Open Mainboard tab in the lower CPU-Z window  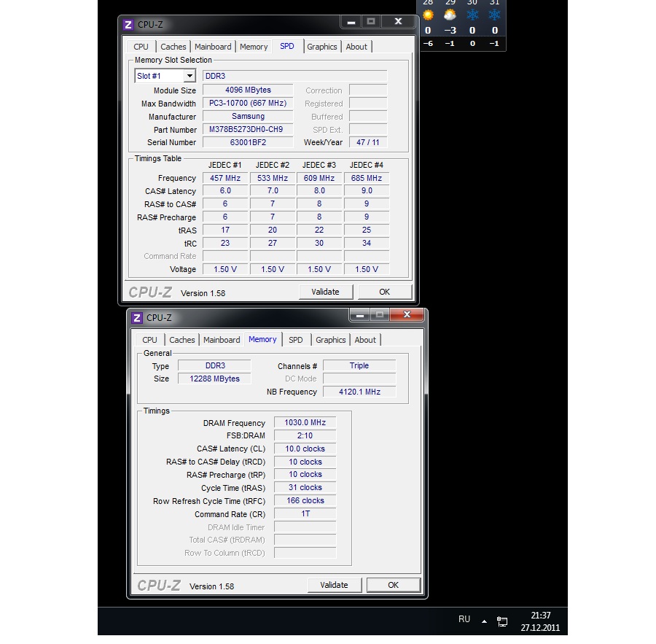tap(222, 340)
